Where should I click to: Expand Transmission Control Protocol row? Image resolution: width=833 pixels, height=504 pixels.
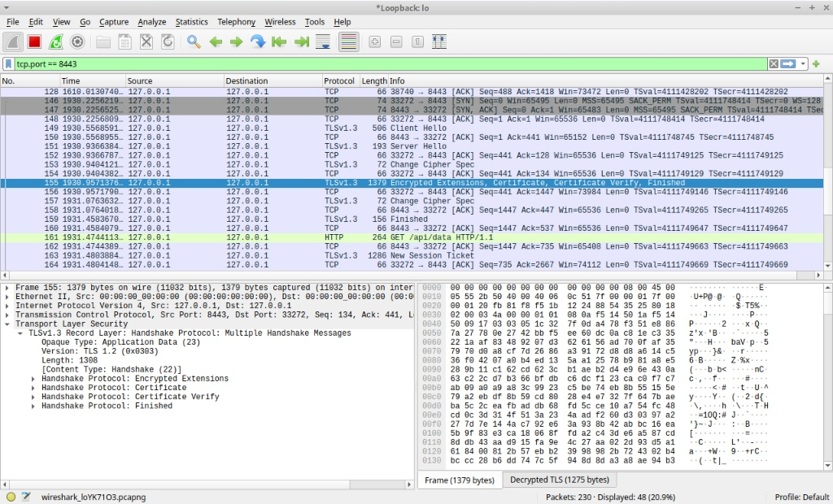point(7,315)
